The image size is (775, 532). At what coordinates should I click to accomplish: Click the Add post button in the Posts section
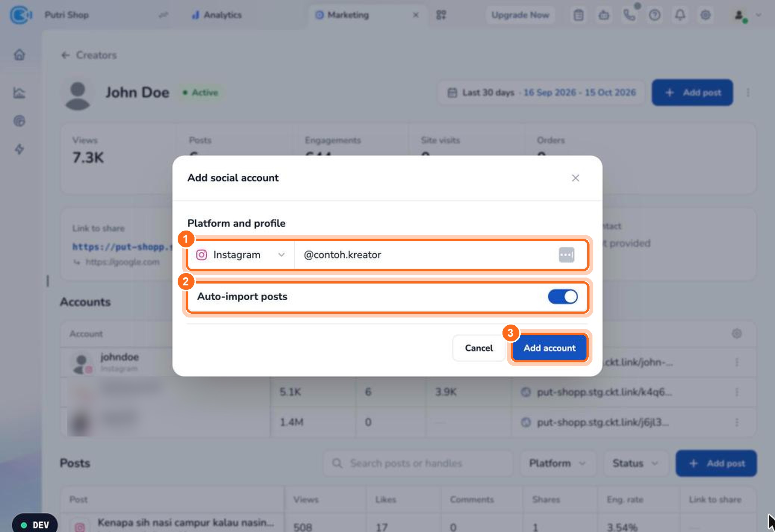pos(716,463)
